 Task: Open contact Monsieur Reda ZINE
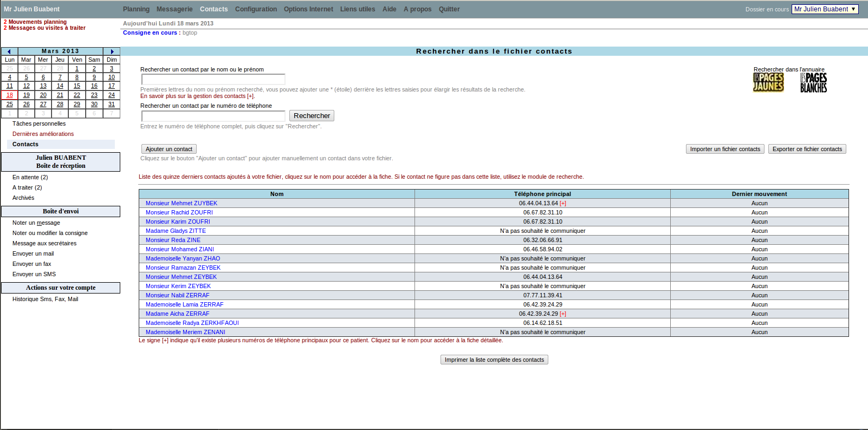click(173, 240)
